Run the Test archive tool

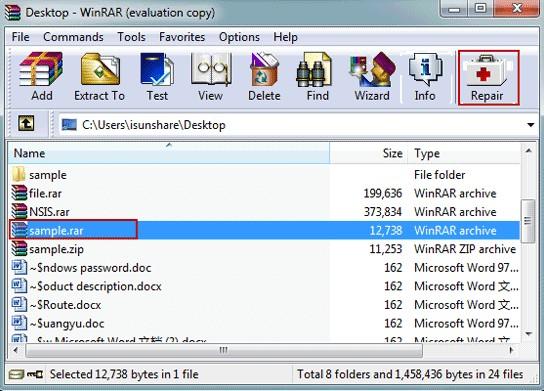[157, 77]
